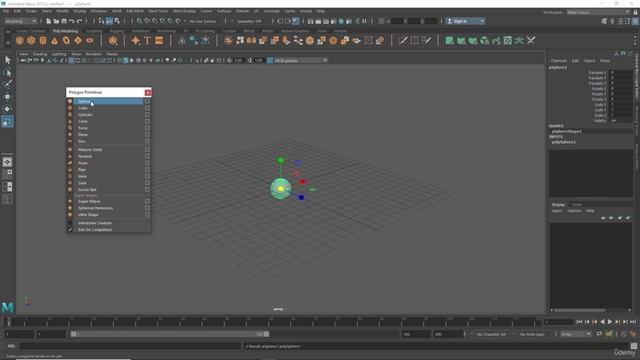
Task: Click the Undo icon in status line
Action: click(71, 21)
